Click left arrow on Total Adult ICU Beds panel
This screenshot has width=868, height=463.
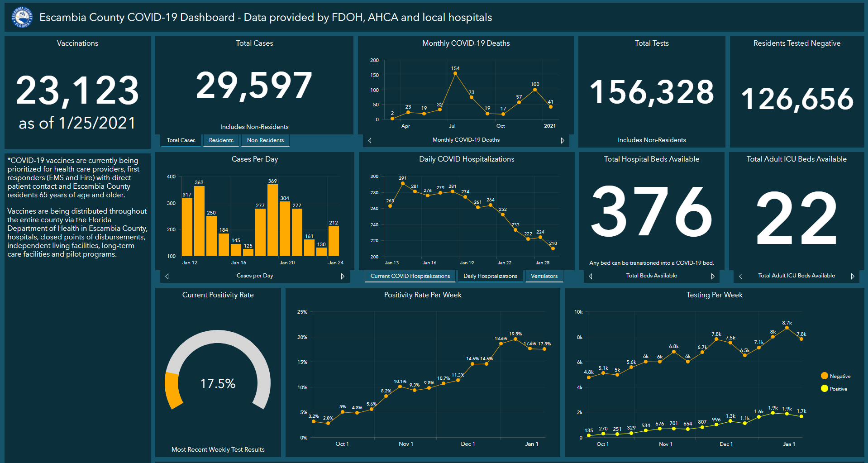pyautogui.click(x=741, y=276)
